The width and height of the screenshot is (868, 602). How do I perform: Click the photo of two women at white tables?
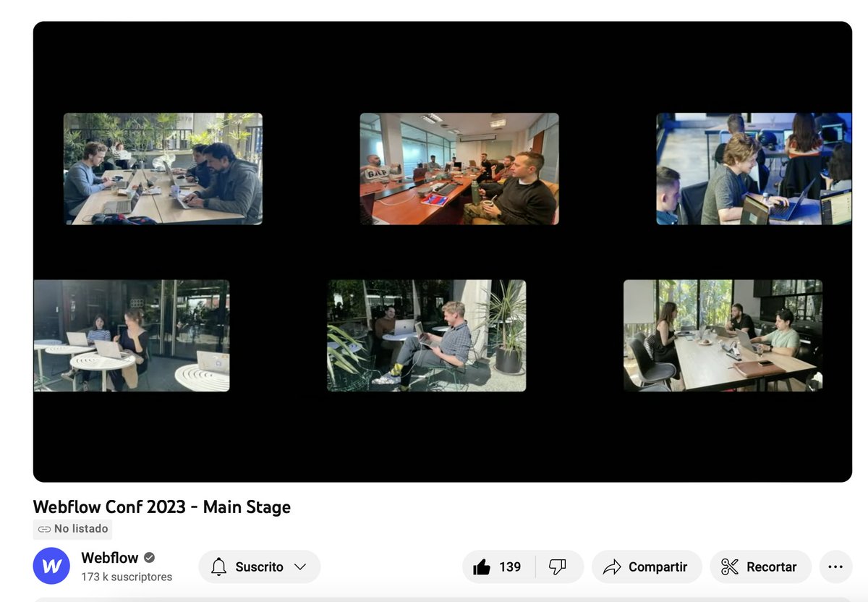132,336
